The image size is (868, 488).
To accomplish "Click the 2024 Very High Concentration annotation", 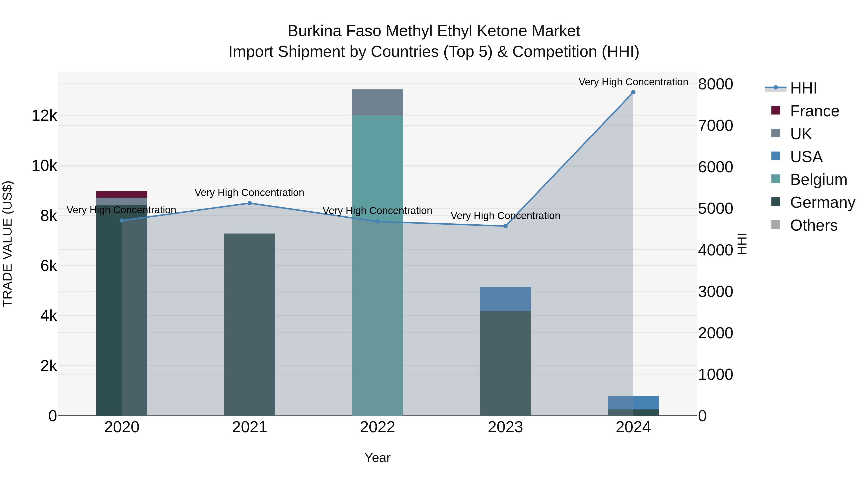I will point(633,82).
